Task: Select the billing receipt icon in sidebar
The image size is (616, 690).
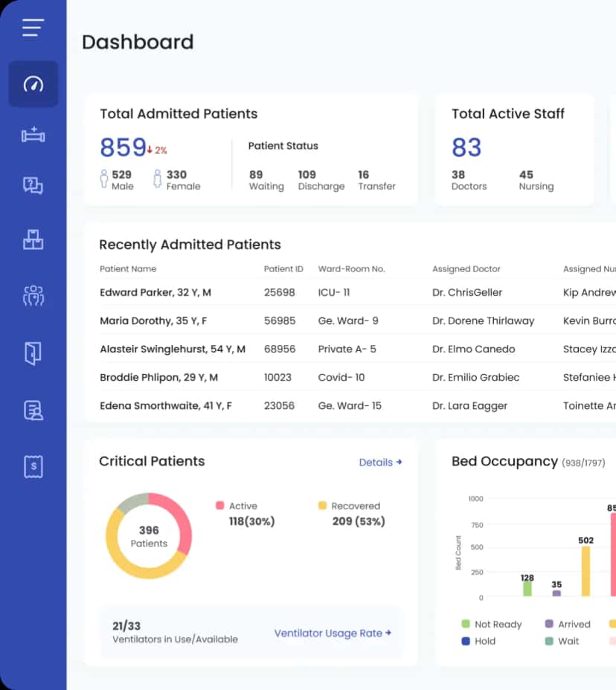Action: click(x=33, y=466)
